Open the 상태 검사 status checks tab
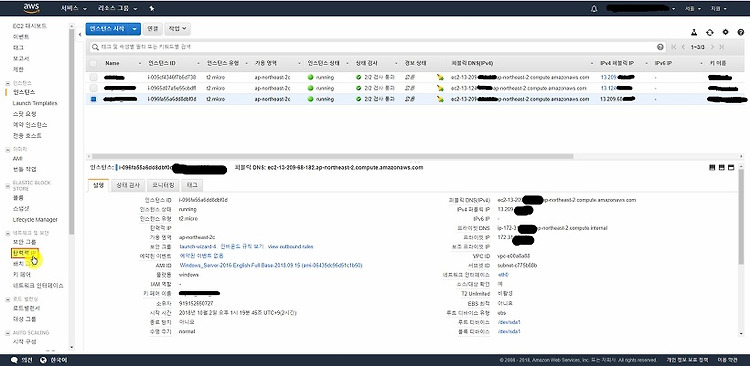This screenshot has width=750, height=366. coord(127,185)
